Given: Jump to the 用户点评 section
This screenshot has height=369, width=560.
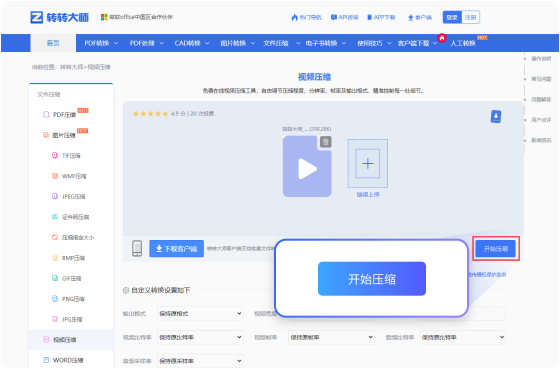Looking at the screenshot, I should click(x=541, y=120).
